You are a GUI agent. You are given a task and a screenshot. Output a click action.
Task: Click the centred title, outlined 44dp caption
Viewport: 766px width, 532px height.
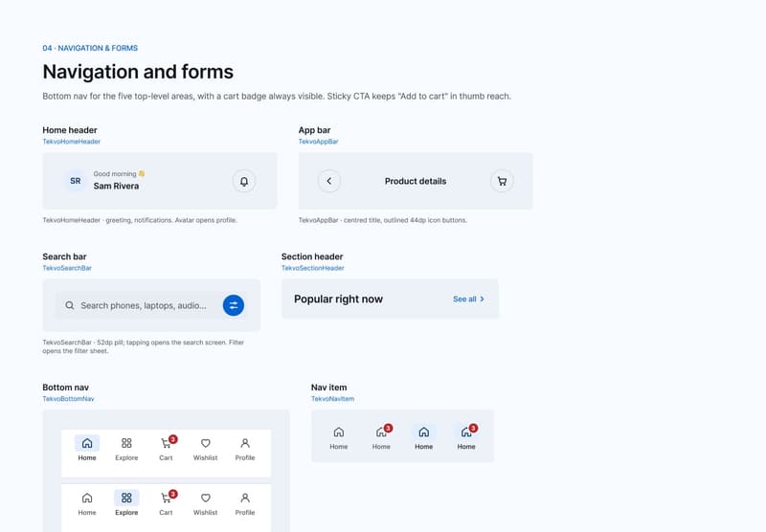pos(382,220)
